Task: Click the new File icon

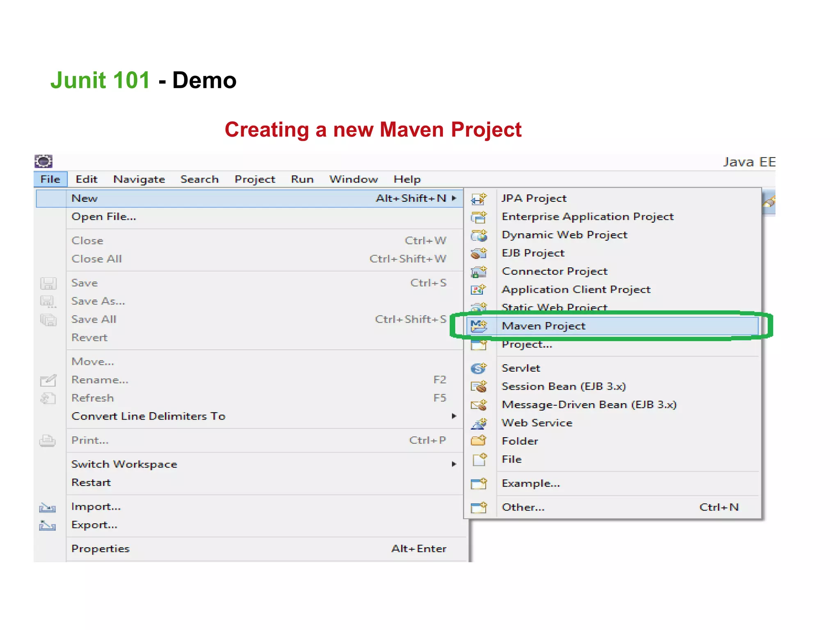Action: (x=479, y=459)
